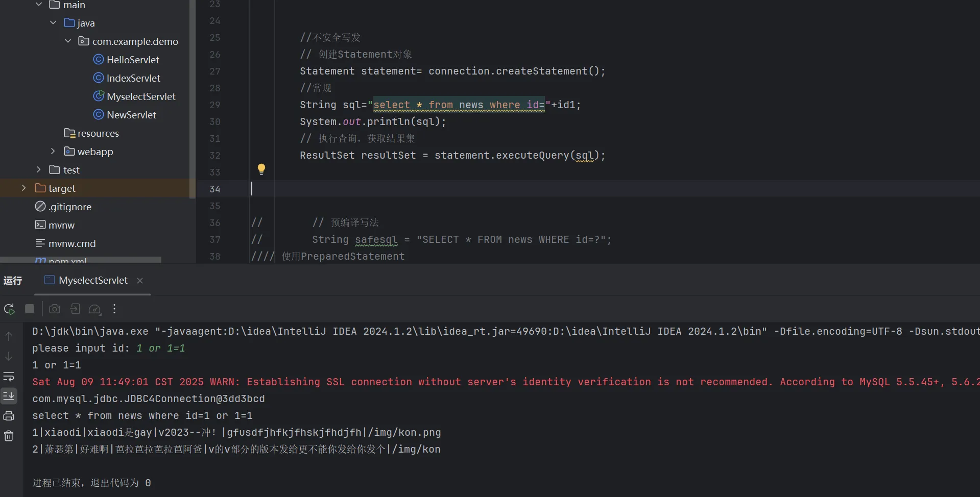The width and height of the screenshot is (980, 497).
Task: Print the console output
Action: point(9,416)
